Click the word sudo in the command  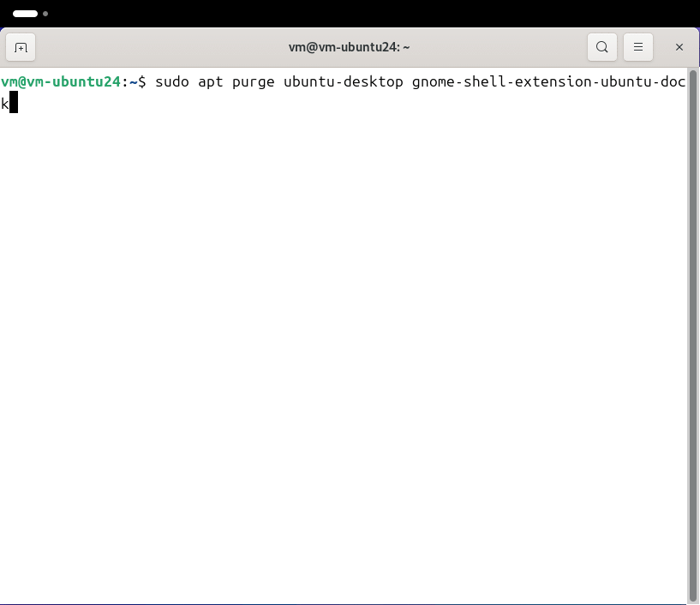click(172, 82)
